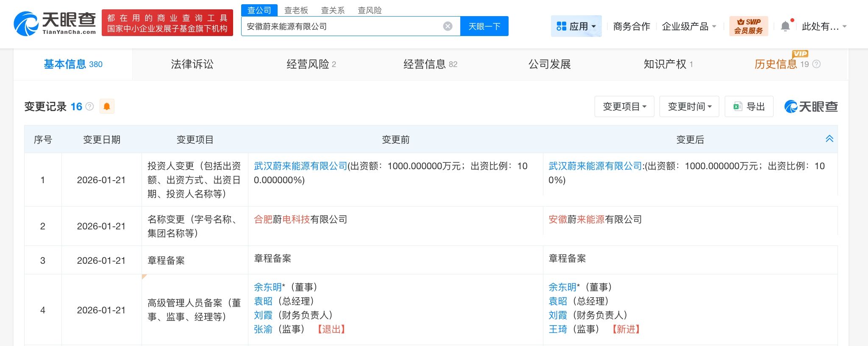
Task: Click the 变更项目 column header
Action: tap(195, 140)
